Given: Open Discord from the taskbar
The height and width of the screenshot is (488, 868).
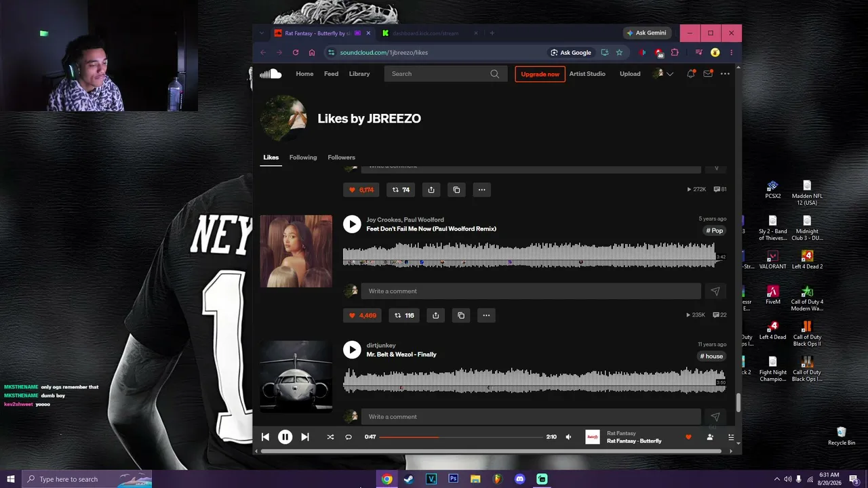Looking at the screenshot, I should point(519,479).
